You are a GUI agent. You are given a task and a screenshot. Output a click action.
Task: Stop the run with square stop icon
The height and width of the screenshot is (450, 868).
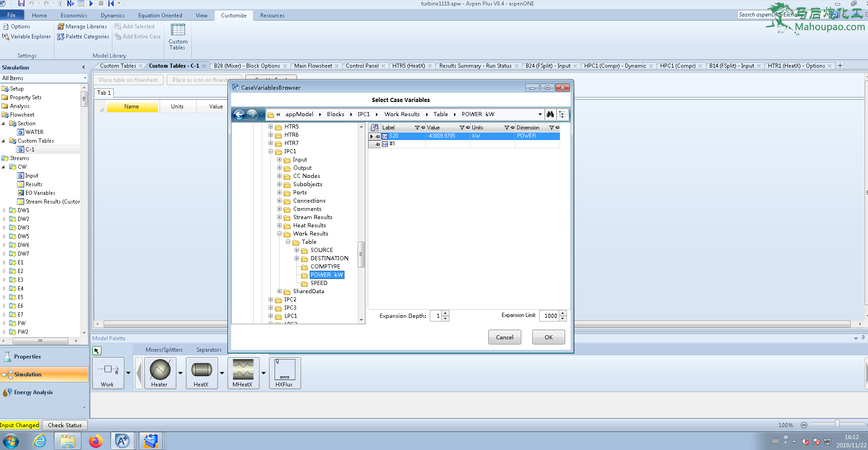[x=101, y=4]
